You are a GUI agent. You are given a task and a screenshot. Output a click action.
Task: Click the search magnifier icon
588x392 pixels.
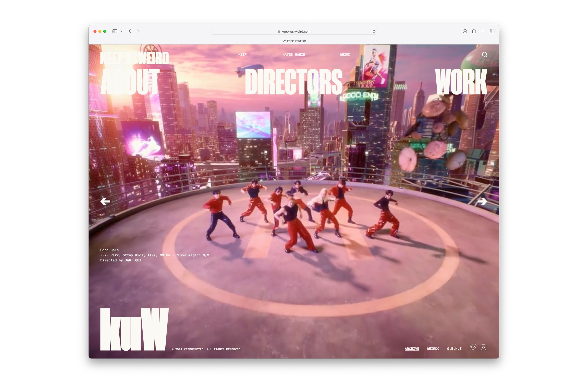click(485, 54)
